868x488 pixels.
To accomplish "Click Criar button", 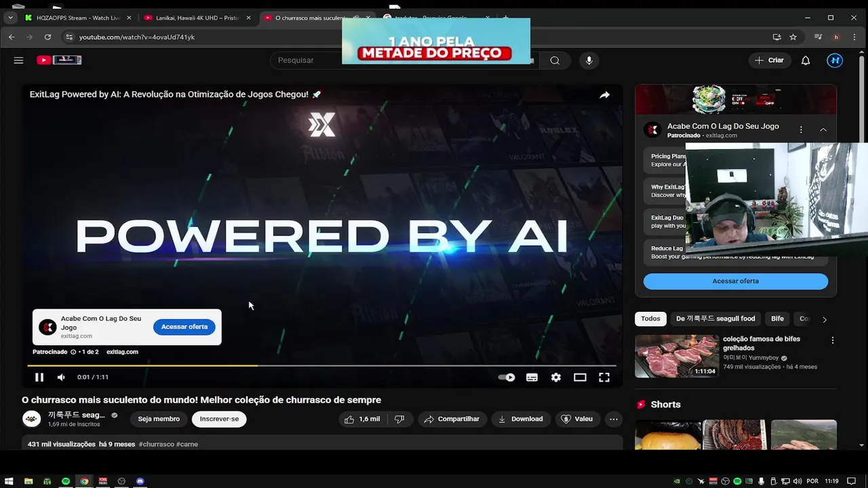I will click(x=770, y=60).
